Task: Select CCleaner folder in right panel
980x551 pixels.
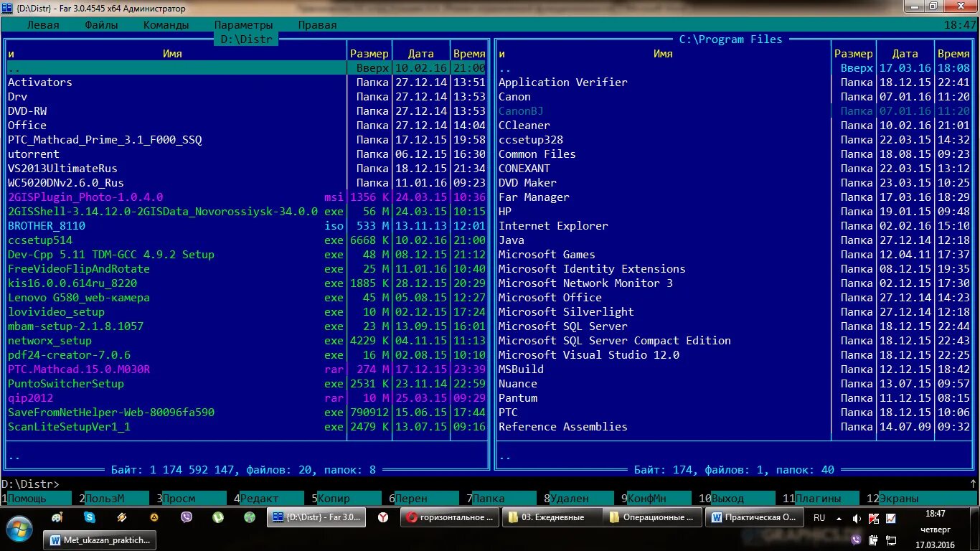Action: [x=524, y=126]
